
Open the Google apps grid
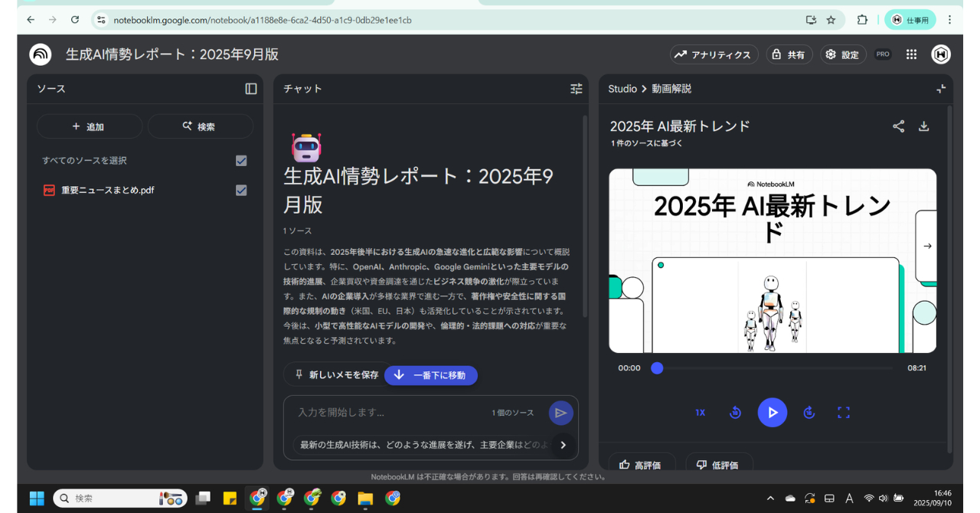point(910,54)
